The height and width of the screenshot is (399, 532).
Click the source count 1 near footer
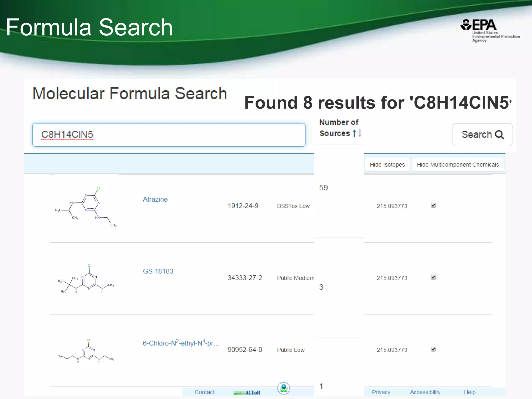321,386
